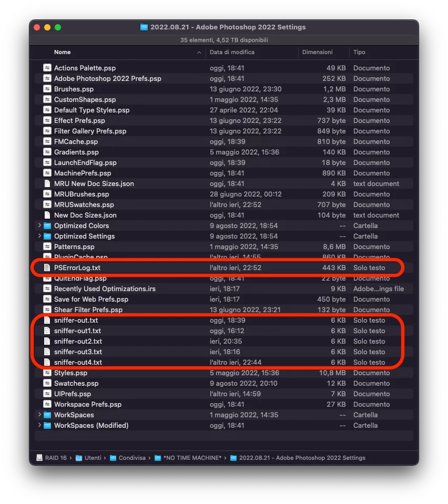Viewport: 448px width, 504px height.
Task: Click the RAID 16 drive icon in path bar
Action: (x=39, y=458)
